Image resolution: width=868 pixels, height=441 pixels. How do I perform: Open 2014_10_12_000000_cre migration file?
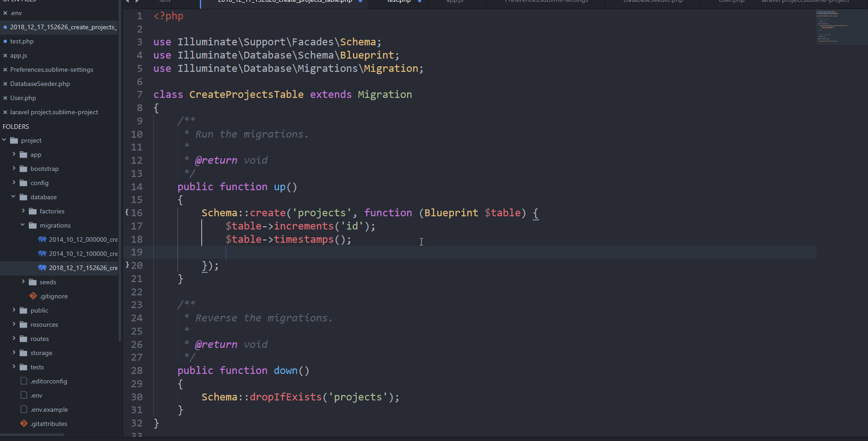tap(83, 239)
